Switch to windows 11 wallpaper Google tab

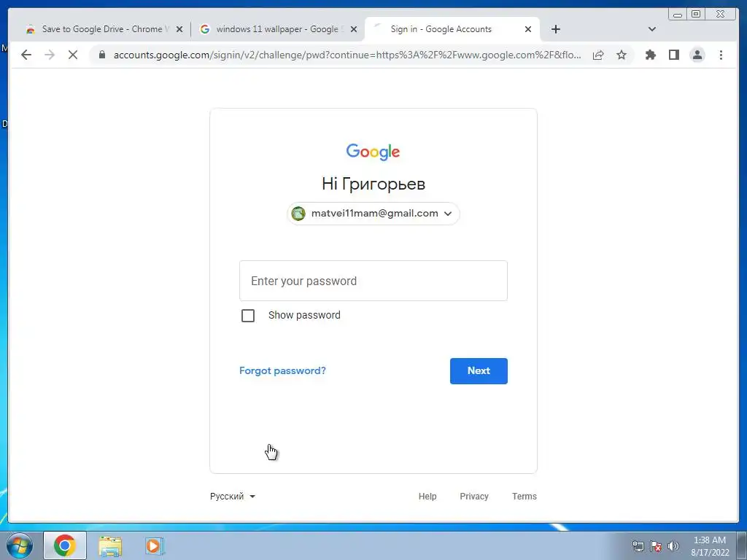click(277, 29)
